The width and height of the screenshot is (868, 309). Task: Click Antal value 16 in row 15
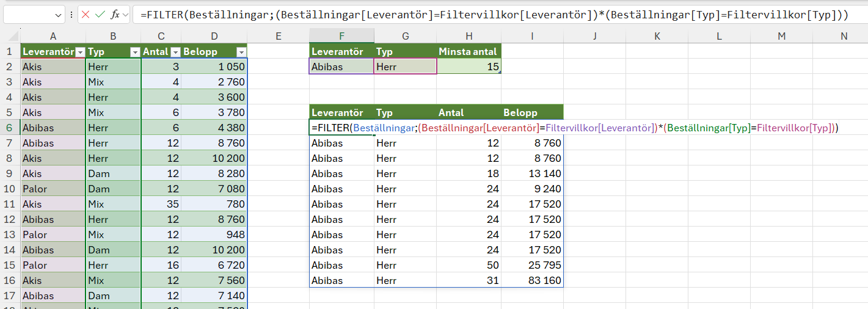pyautogui.click(x=161, y=265)
